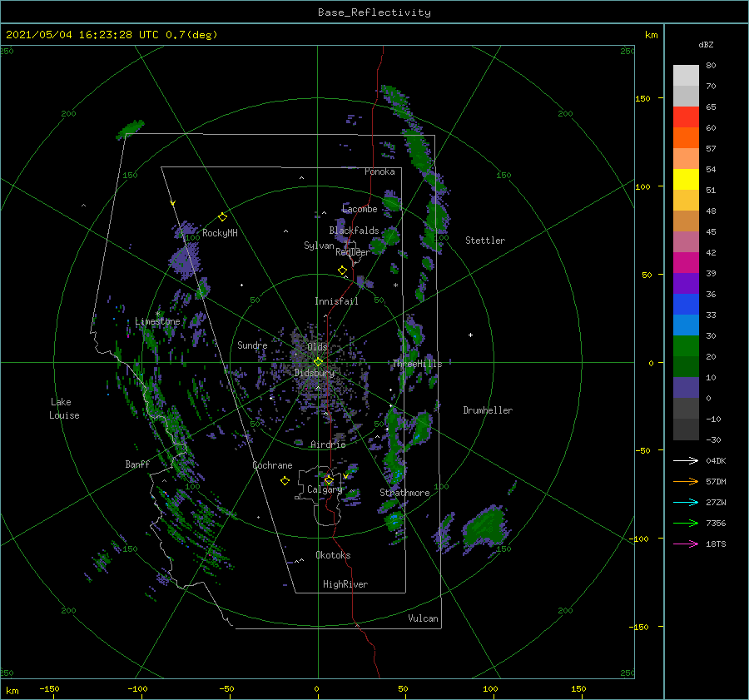Pick the magenta 39–42 dBZ swatch

click(x=686, y=263)
